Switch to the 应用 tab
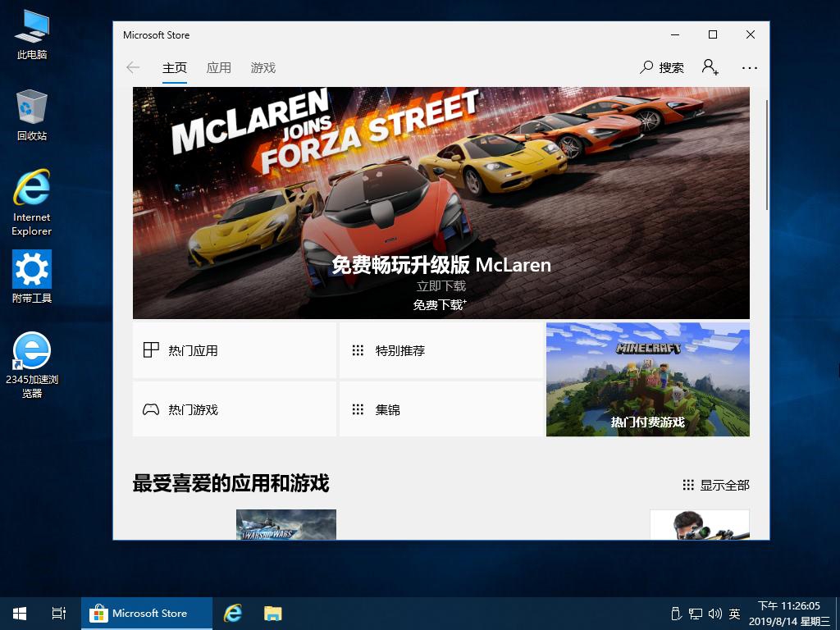840x630 pixels. click(x=218, y=68)
